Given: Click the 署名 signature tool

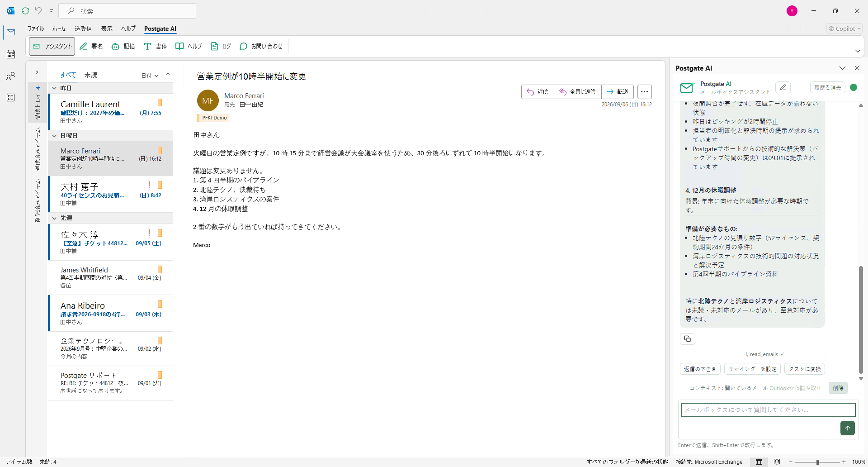Looking at the screenshot, I should tap(91, 46).
